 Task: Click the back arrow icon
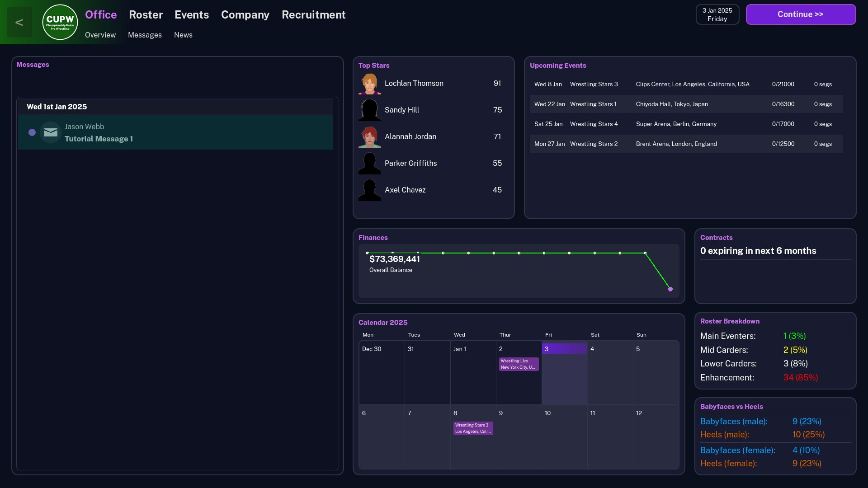click(x=19, y=22)
